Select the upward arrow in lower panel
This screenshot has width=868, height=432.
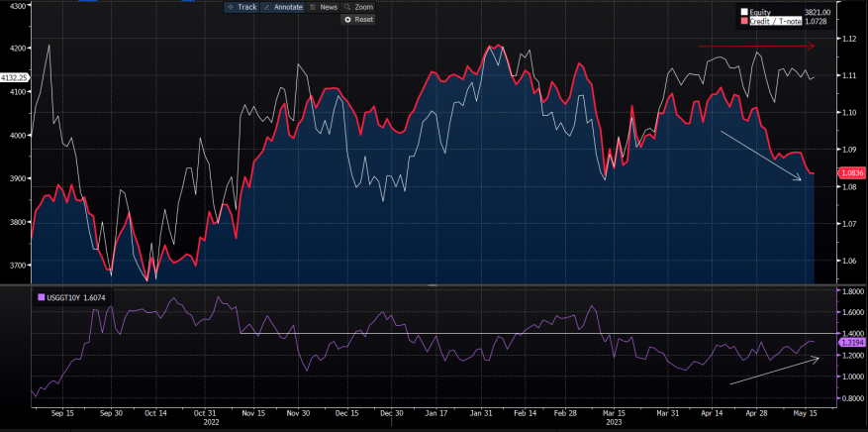pos(774,371)
